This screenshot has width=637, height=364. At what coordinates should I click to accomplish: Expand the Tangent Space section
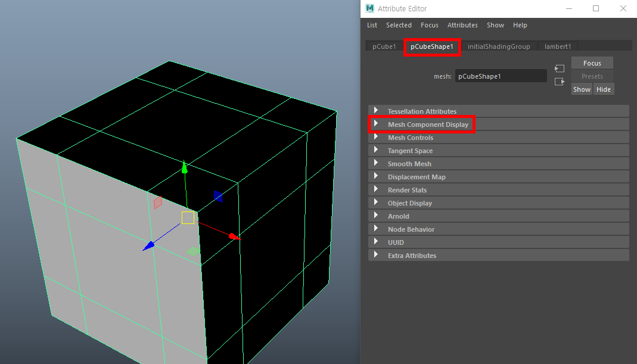point(499,150)
